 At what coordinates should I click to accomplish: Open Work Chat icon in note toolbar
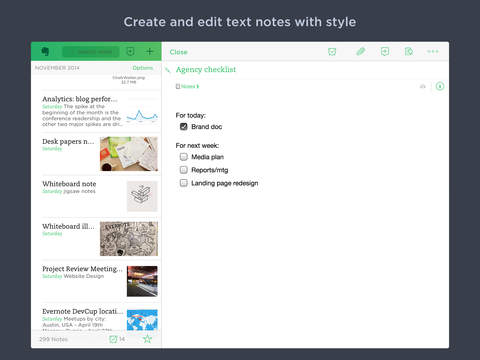332,52
